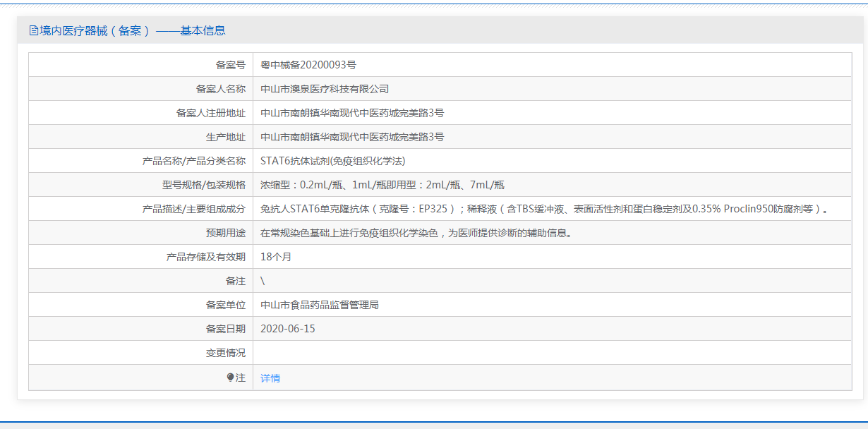The image size is (868, 429).
Task: Select description text 兔抗人STAT6单克隆抗体
Action: (x=316, y=209)
